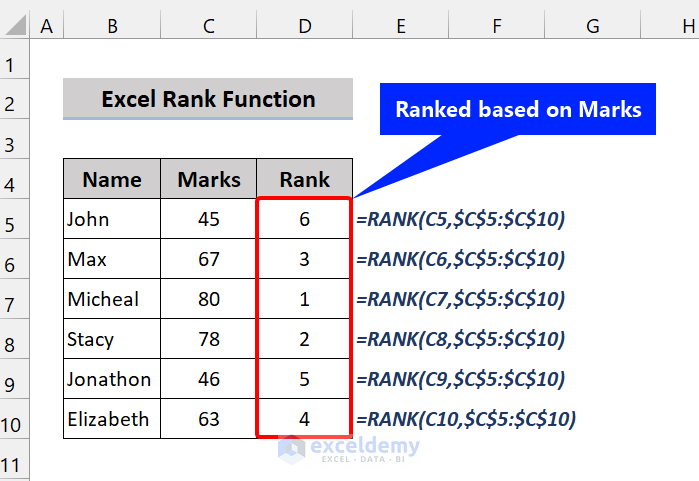Image resolution: width=699 pixels, height=481 pixels.
Task: Select row 4 header
Action: click(x=14, y=179)
